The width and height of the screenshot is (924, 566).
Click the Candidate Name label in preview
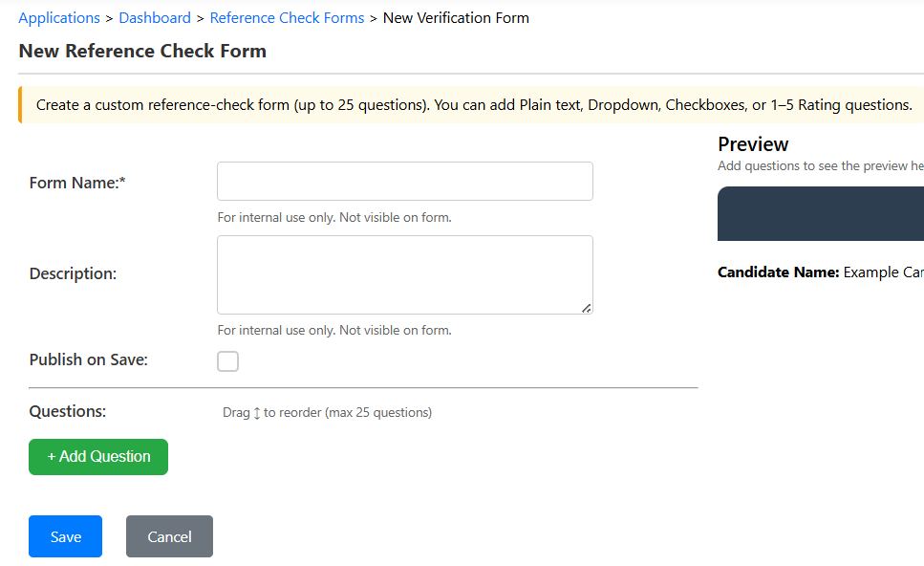780,272
